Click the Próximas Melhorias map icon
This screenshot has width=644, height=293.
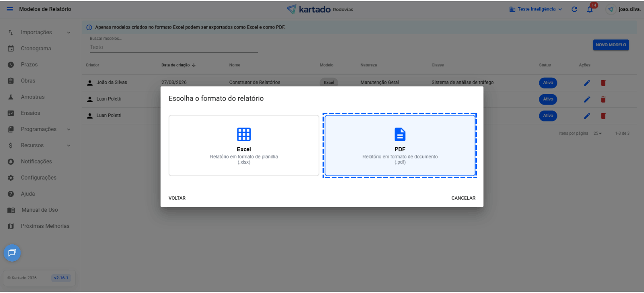coord(11,226)
